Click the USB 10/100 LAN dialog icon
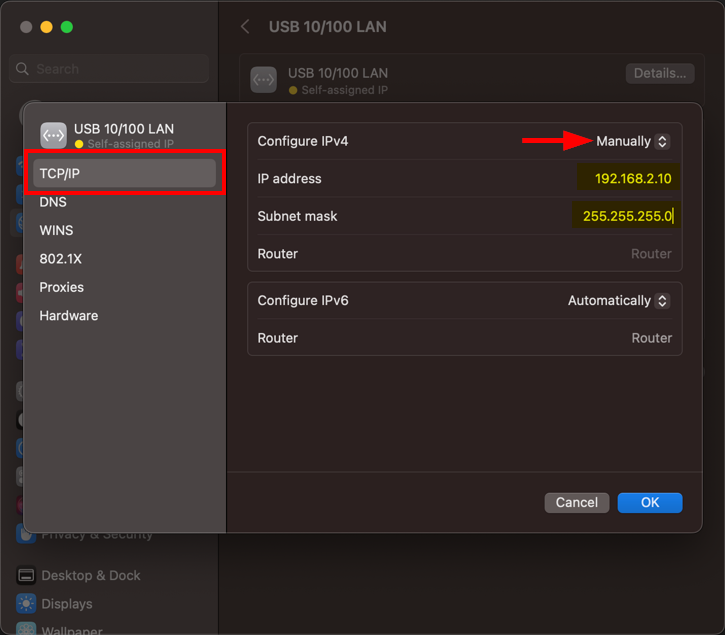This screenshot has width=725, height=635. pos(54,136)
